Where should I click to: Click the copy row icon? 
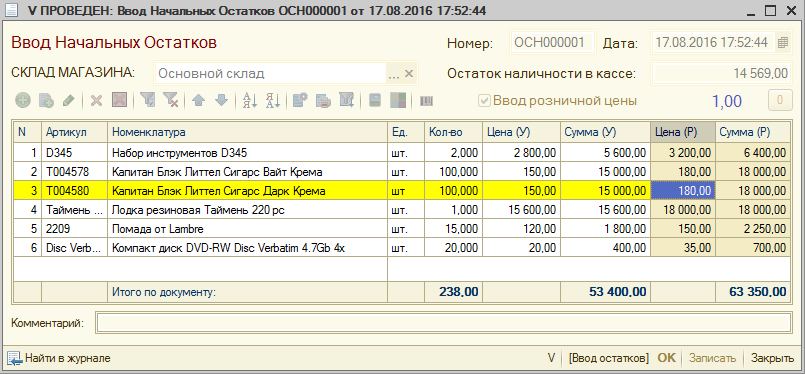pyautogui.click(x=46, y=100)
